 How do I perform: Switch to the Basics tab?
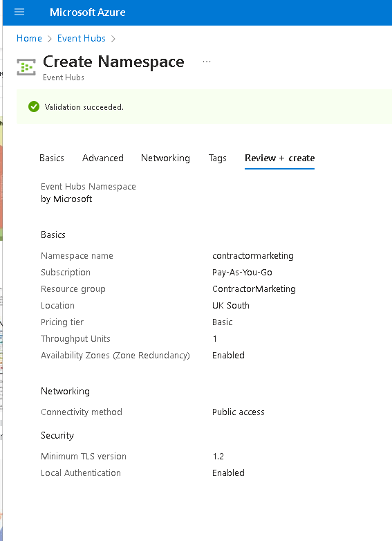(52, 158)
